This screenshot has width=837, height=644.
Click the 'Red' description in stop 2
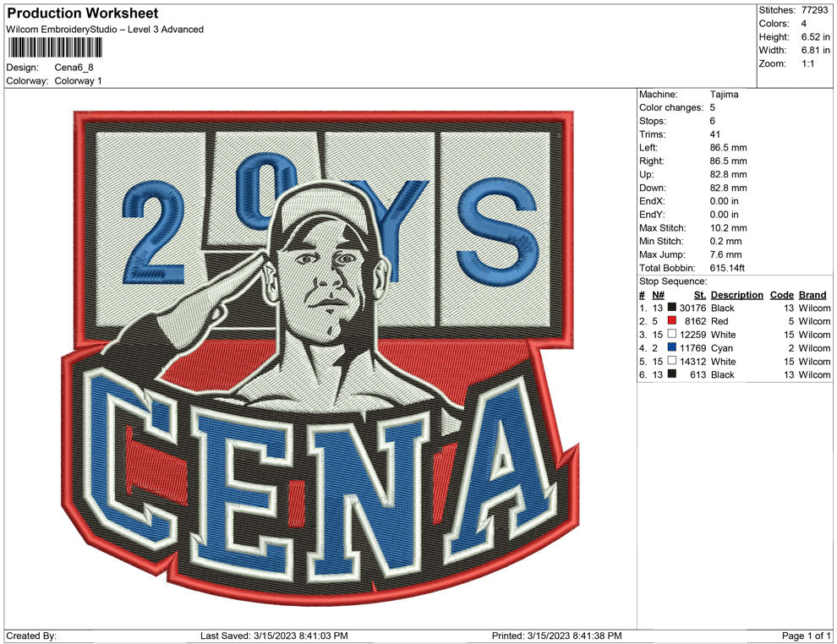719,321
